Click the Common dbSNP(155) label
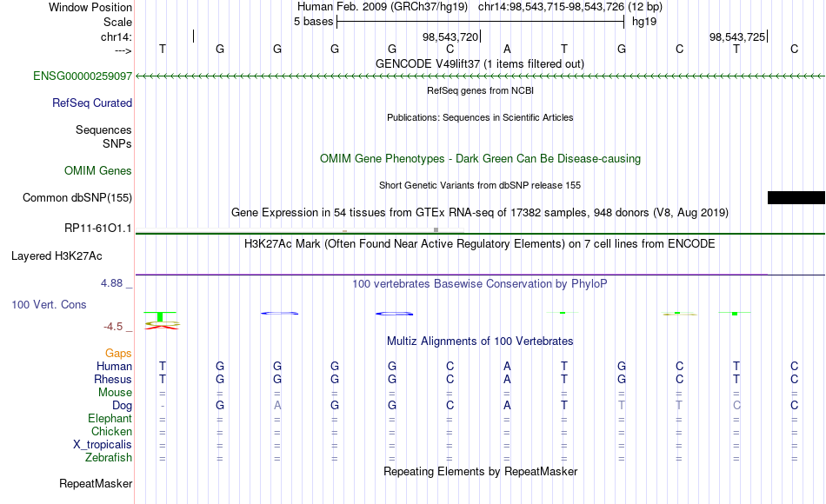The width and height of the screenshot is (826, 504). [77, 197]
